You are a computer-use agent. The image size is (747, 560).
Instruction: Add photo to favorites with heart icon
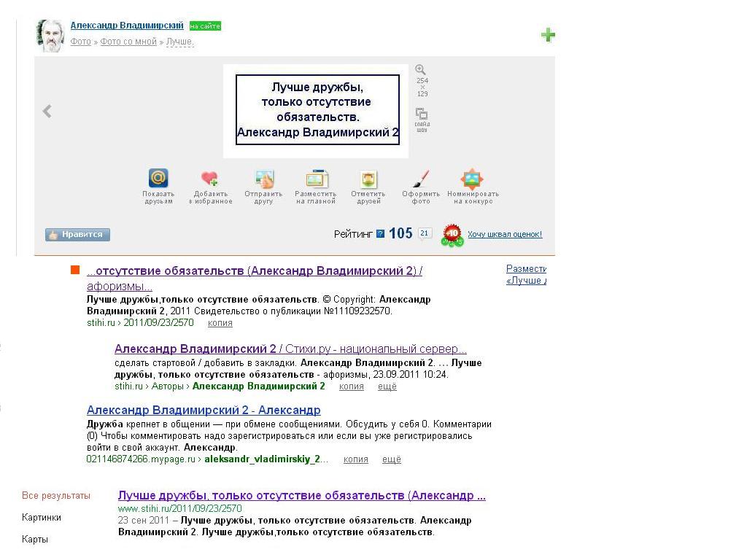coord(210,179)
